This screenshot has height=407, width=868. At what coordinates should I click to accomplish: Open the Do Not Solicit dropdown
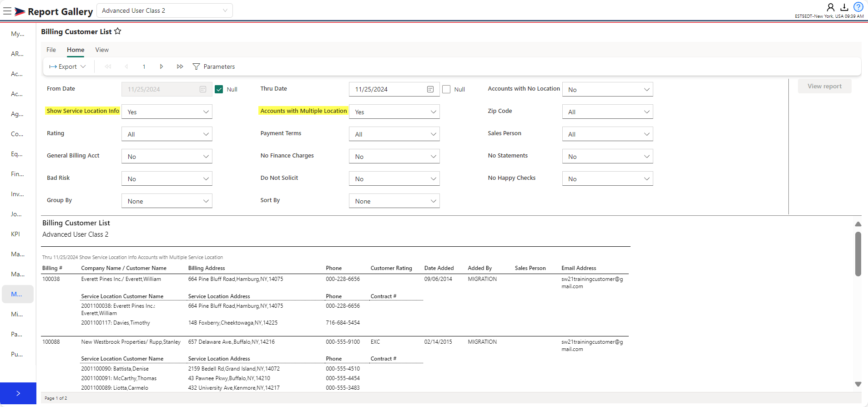(x=394, y=178)
